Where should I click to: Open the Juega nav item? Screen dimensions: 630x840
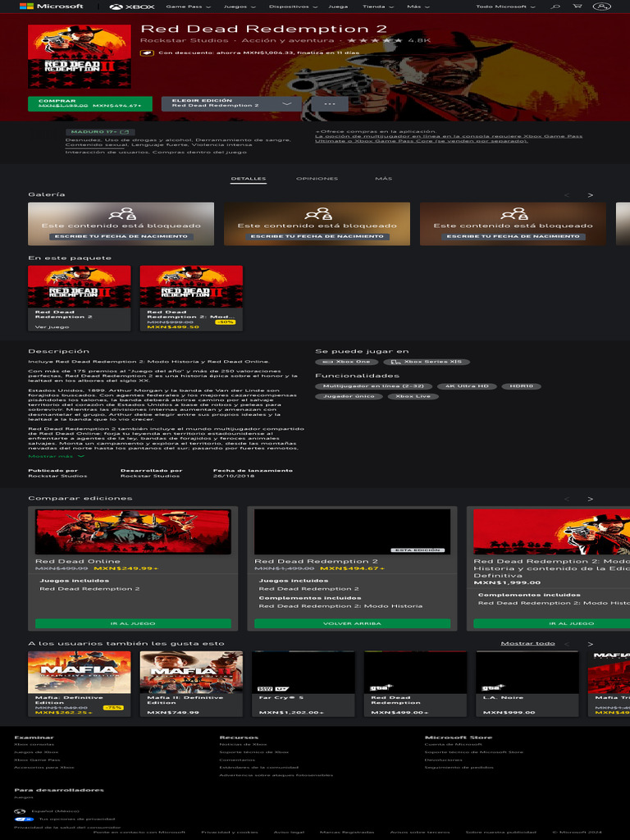click(337, 7)
